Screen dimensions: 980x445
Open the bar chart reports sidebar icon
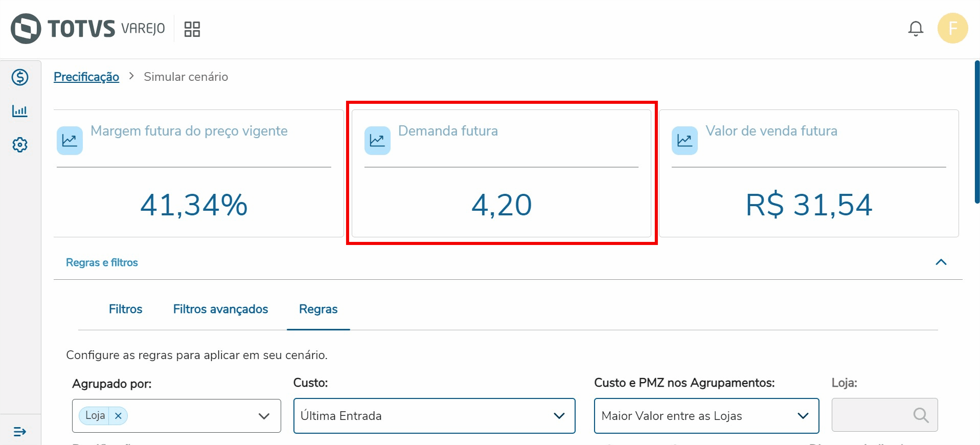coord(20,110)
